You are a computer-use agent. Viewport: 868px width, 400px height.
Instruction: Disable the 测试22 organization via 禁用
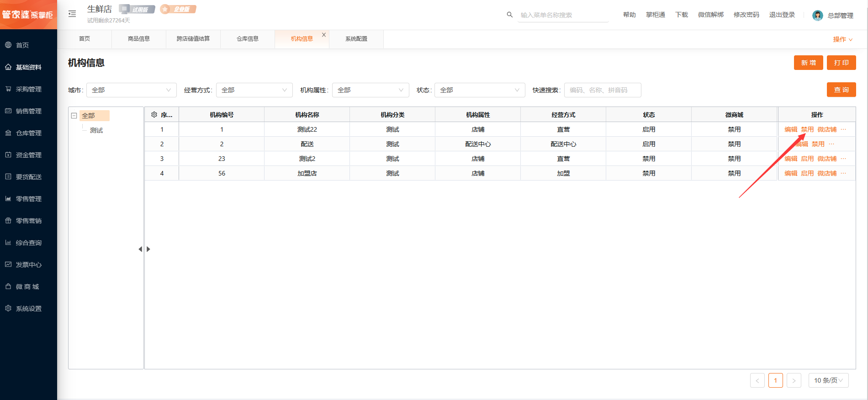[807, 129]
